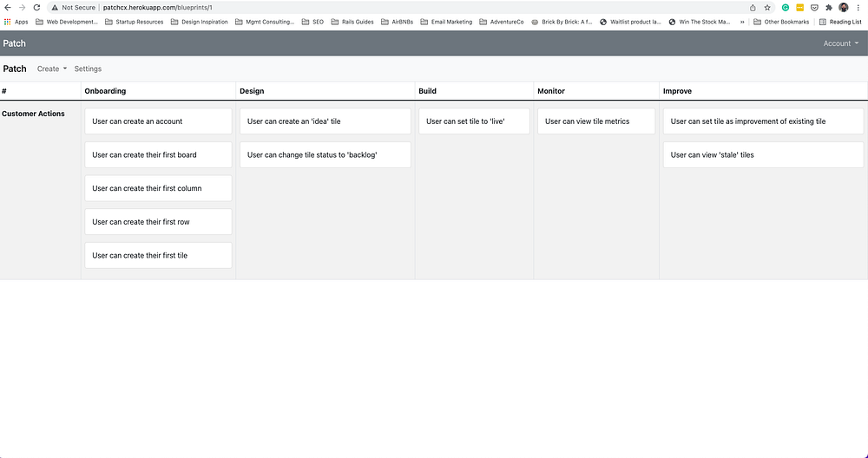868x458 pixels.
Task: Open Brick By Brick bookmark
Action: tap(562, 23)
